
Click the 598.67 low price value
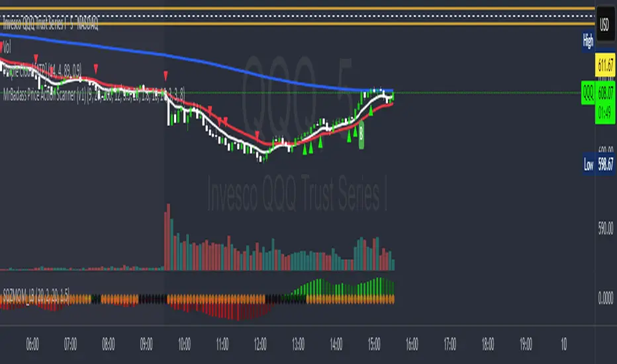(x=605, y=164)
